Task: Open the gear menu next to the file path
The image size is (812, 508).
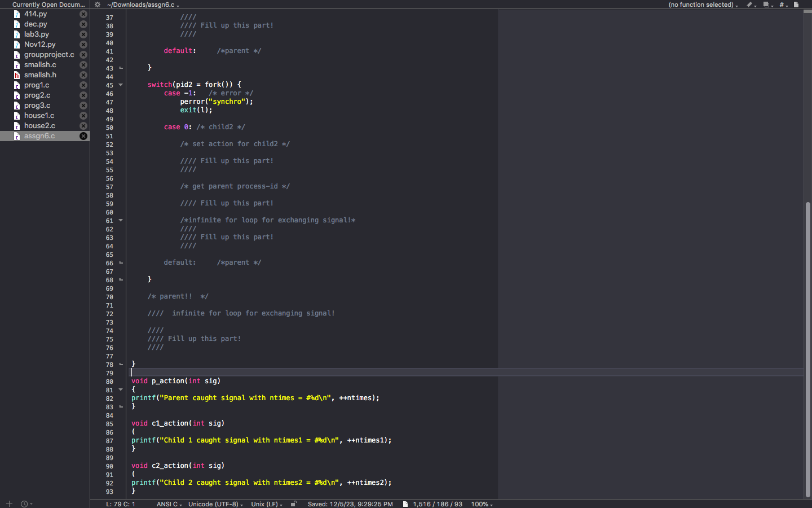Action: click(x=96, y=4)
